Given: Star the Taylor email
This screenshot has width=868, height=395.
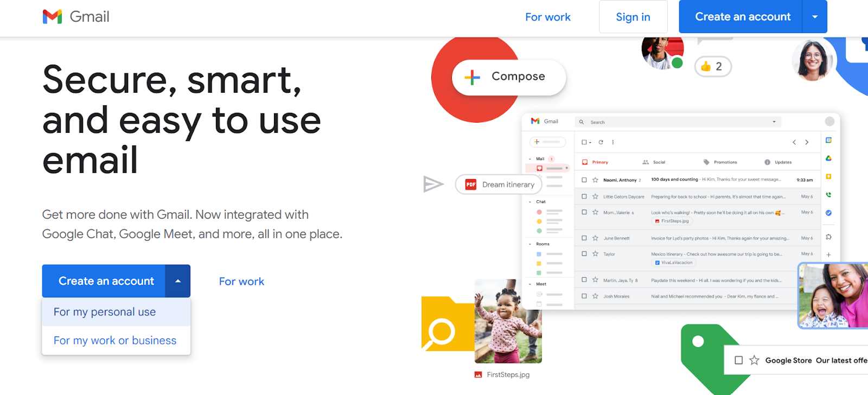Looking at the screenshot, I should 595,253.
